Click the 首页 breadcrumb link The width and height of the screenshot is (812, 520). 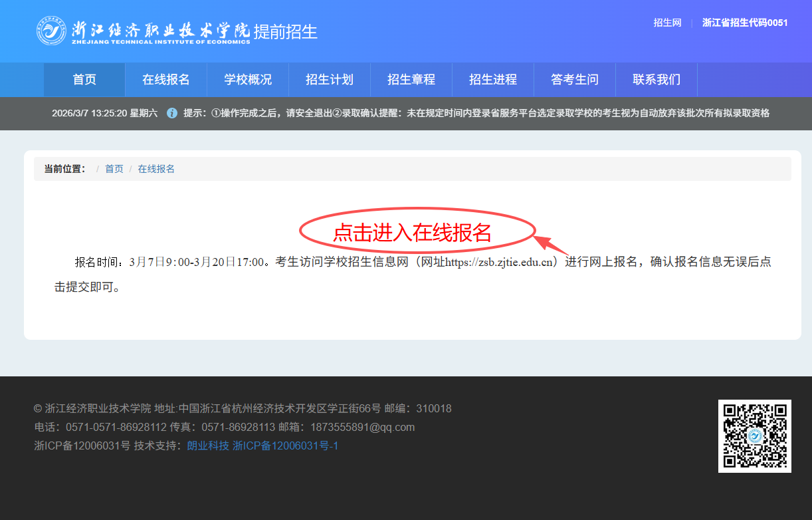tap(114, 169)
